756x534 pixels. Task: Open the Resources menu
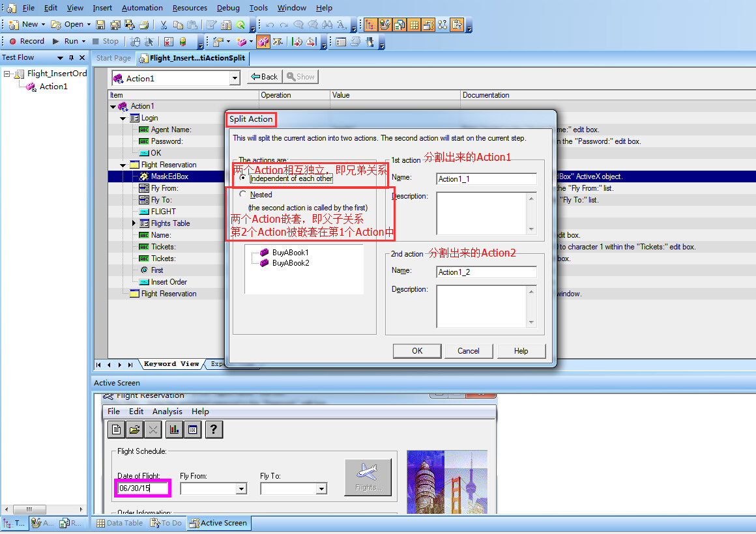(190, 8)
